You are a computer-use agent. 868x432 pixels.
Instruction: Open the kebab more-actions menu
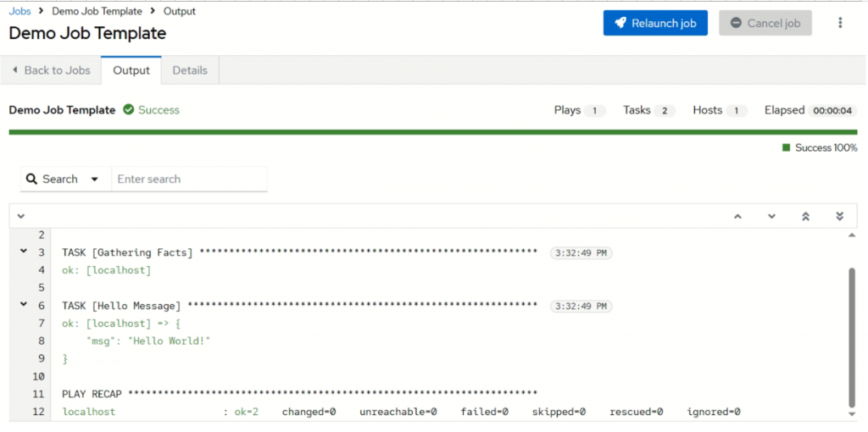pyautogui.click(x=840, y=23)
